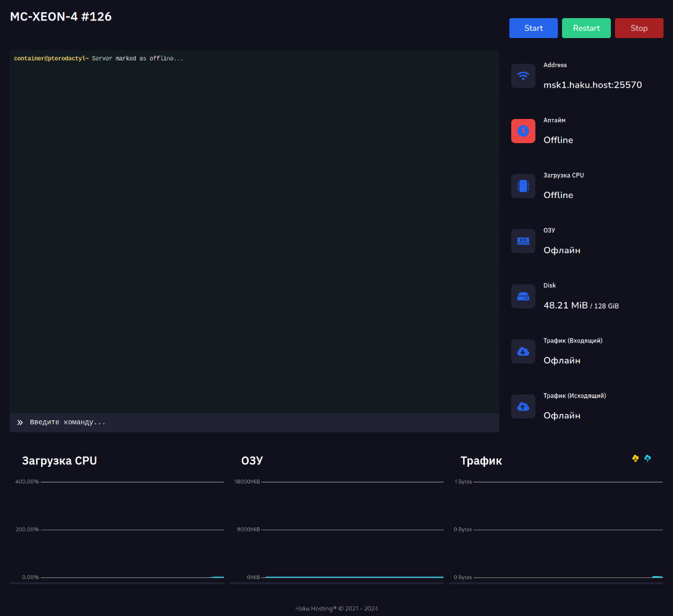Click the RAM module icon beside ОЗУ
The image size is (673, 616).
point(523,241)
